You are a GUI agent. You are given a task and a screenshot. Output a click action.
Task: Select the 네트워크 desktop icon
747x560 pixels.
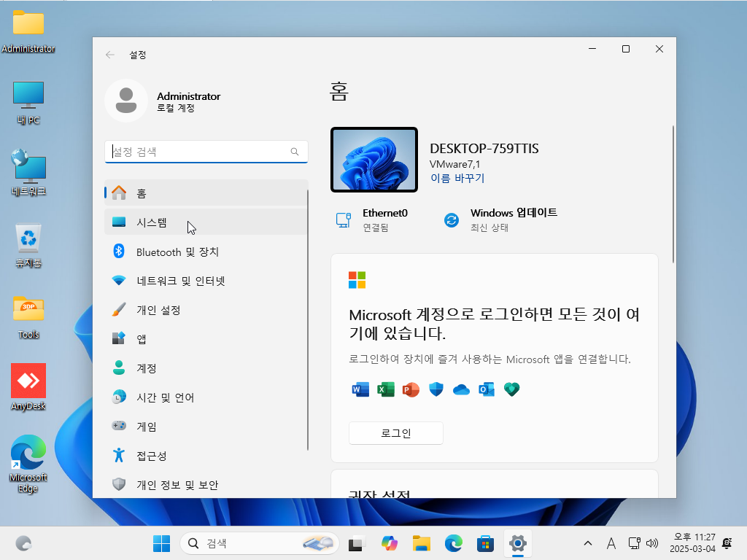(28, 174)
